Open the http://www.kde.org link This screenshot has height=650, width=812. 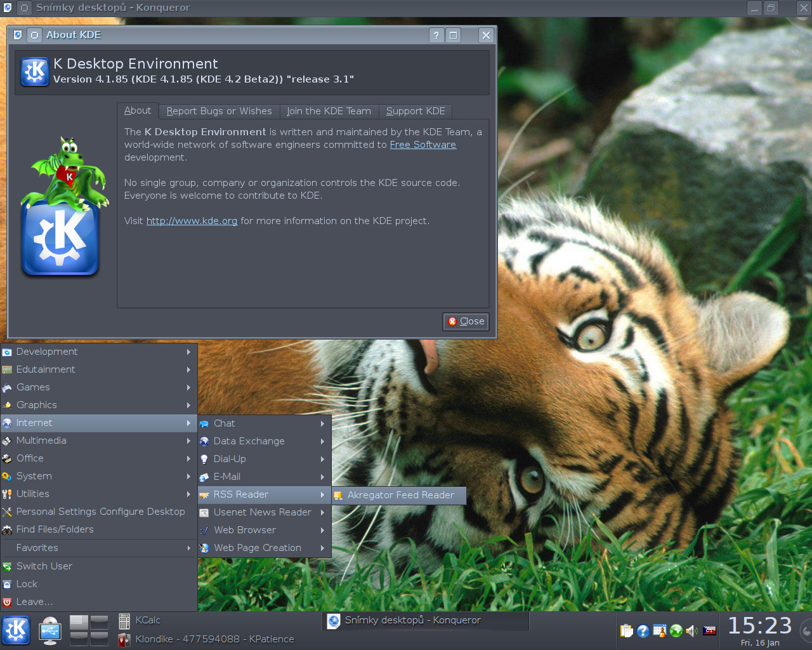click(192, 221)
